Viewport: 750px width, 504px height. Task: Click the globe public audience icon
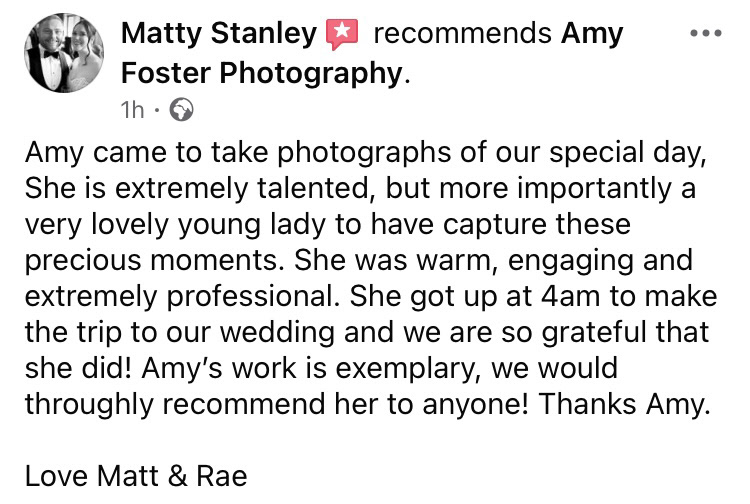(181, 110)
